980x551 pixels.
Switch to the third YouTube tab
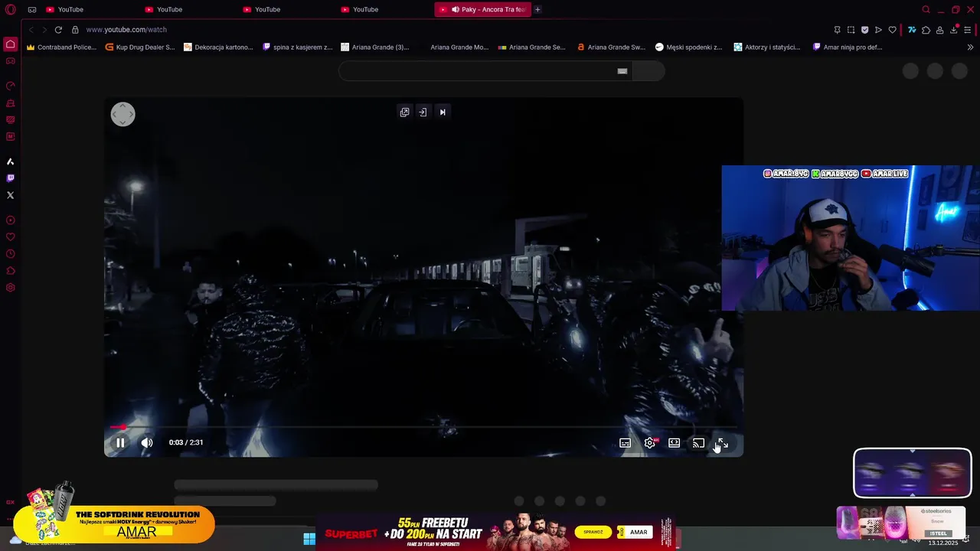pyautogui.click(x=267, y=10)
